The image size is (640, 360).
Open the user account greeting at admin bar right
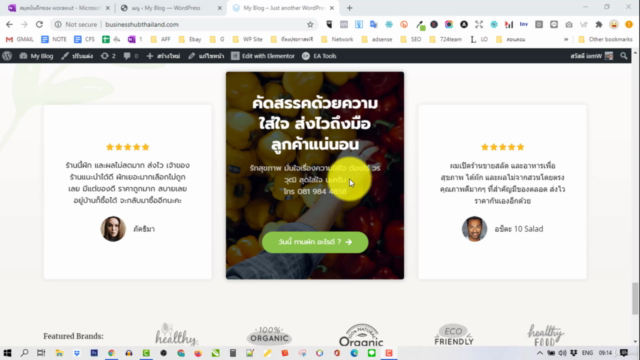591,56
